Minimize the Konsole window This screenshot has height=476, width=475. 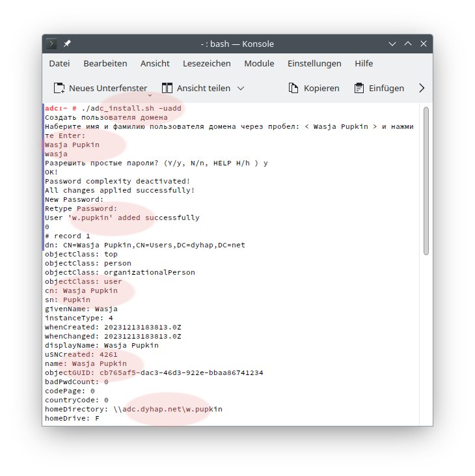click(x=392, y=44)
